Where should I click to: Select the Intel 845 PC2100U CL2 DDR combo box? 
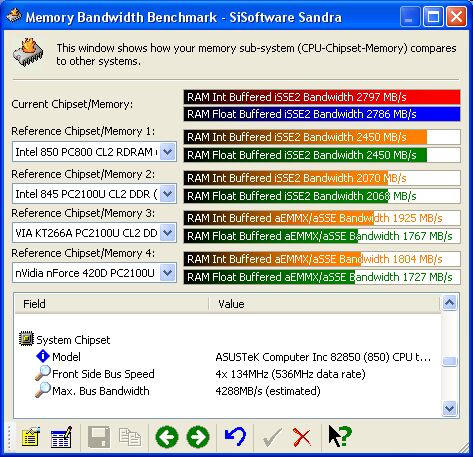pyautogui.click(x=94, y=194)
